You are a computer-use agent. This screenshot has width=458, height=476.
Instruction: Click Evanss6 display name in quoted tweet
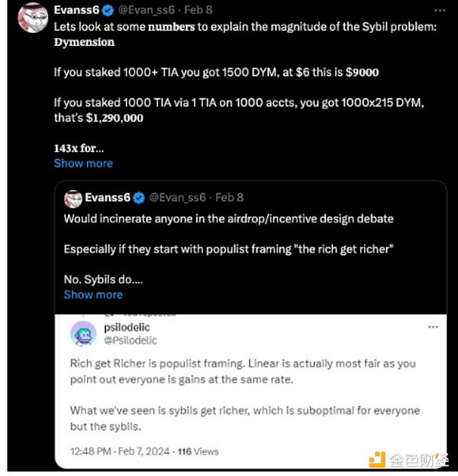click(107, 198)
